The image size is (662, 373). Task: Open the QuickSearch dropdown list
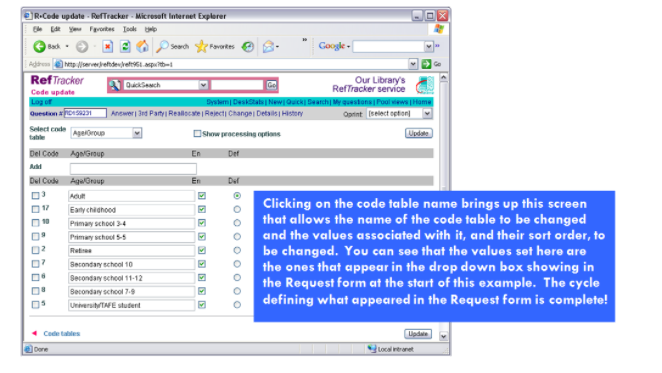pyautogui.click(x=203, y=85)
